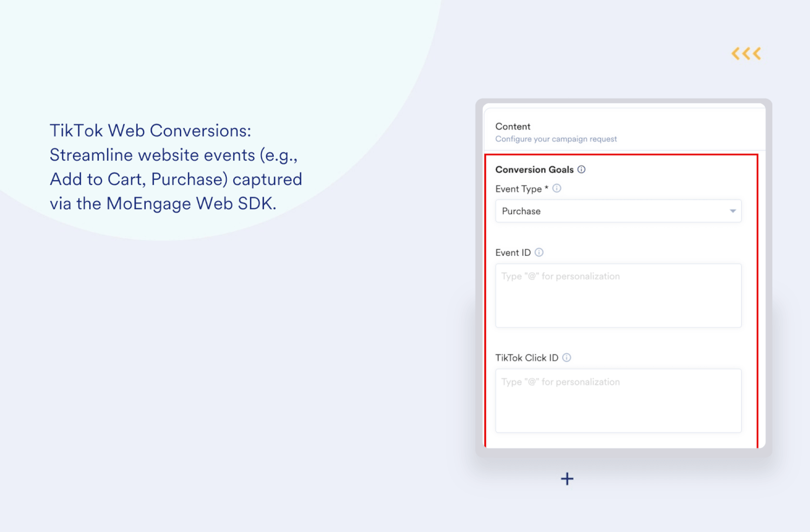Click the Content section header

click(512, 126)
